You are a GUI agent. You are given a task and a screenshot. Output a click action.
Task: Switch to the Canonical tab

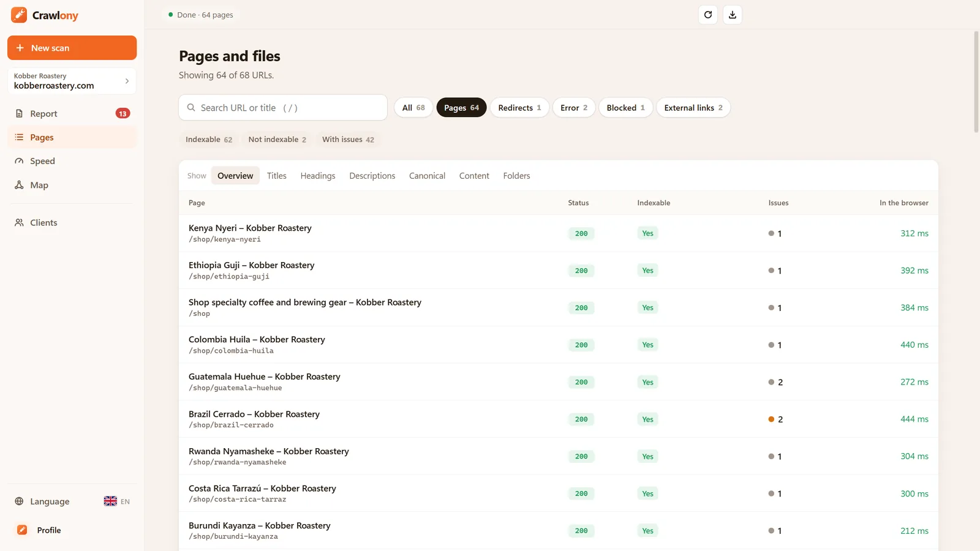pos(427,176)
